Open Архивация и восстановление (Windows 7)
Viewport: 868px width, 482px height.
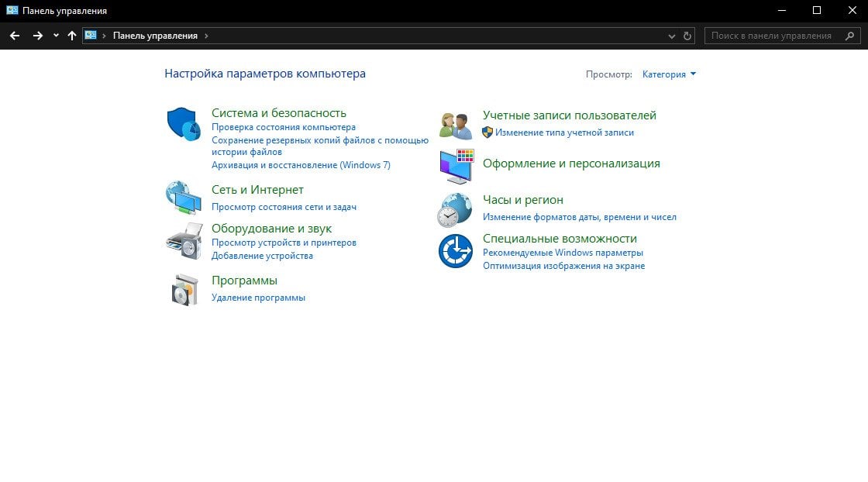point(301,165)
